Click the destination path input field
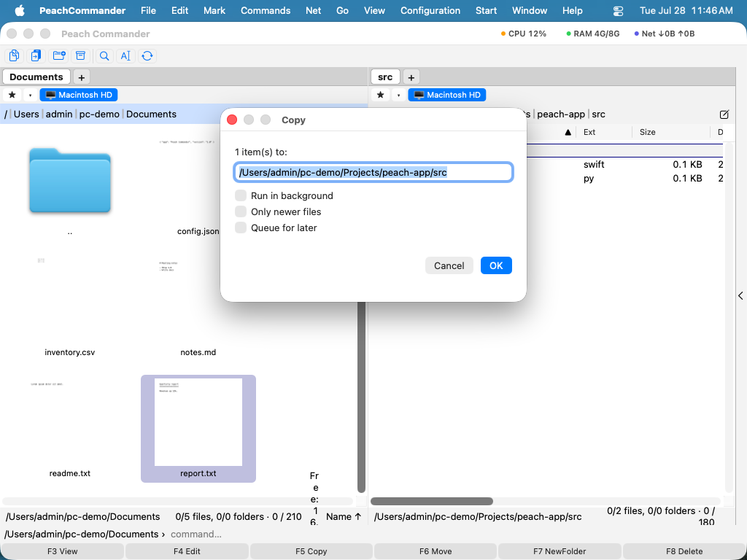The width and height of the screenshot is (747, 560). pos(373,172)
